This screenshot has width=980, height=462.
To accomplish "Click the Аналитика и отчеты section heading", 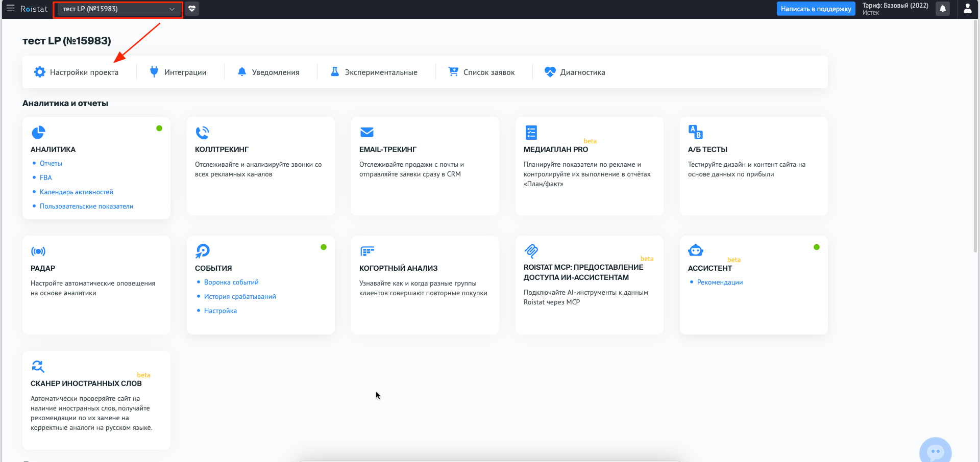I will [x=65, y=104].
